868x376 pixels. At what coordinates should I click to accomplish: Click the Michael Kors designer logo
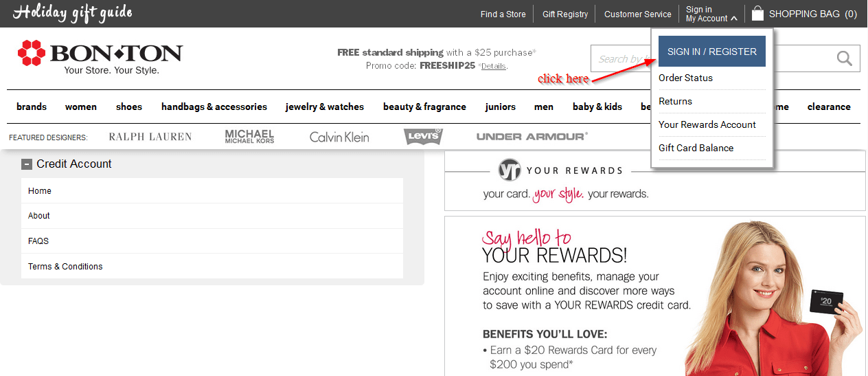[x=249, y=136]
